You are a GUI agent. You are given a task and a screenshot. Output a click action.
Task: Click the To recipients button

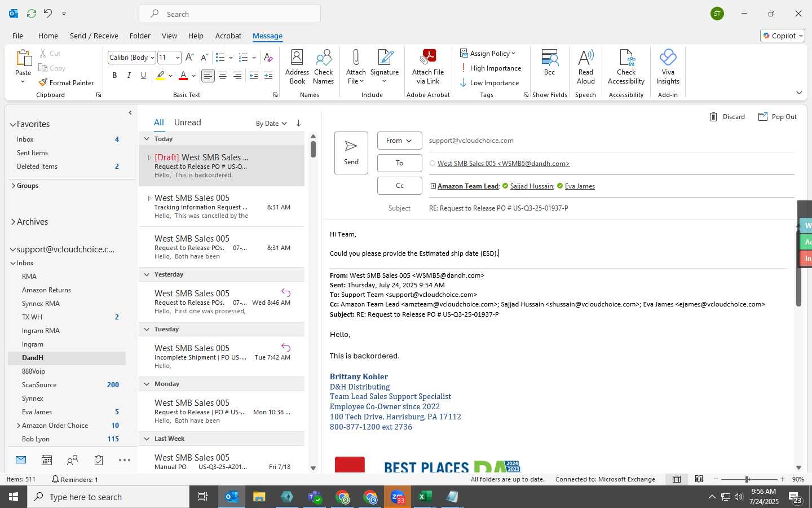click(399, 163)
